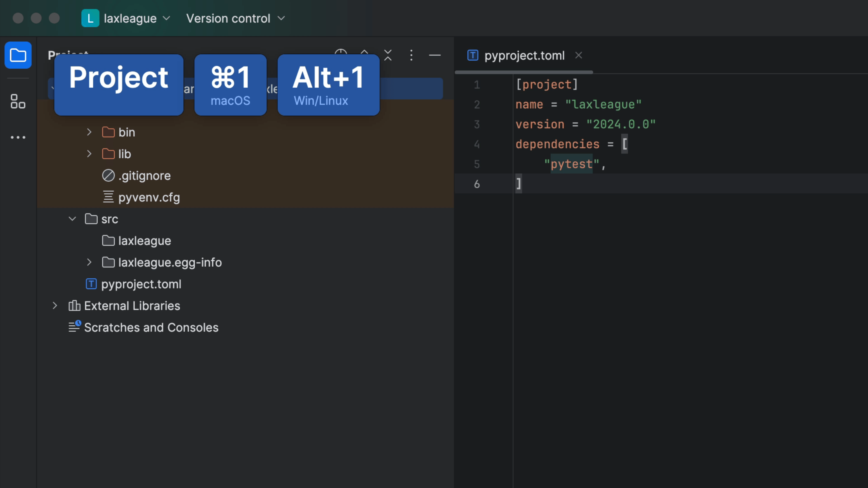Open the Structure tool window icon
The height and width of the screenshot is (488, 868).
[18, 101]
